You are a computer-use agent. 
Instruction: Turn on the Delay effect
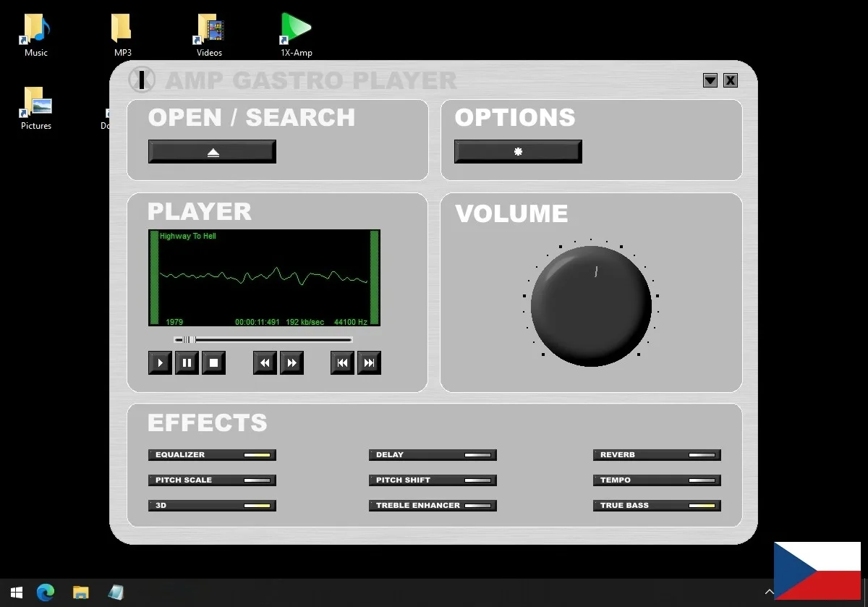433,455
